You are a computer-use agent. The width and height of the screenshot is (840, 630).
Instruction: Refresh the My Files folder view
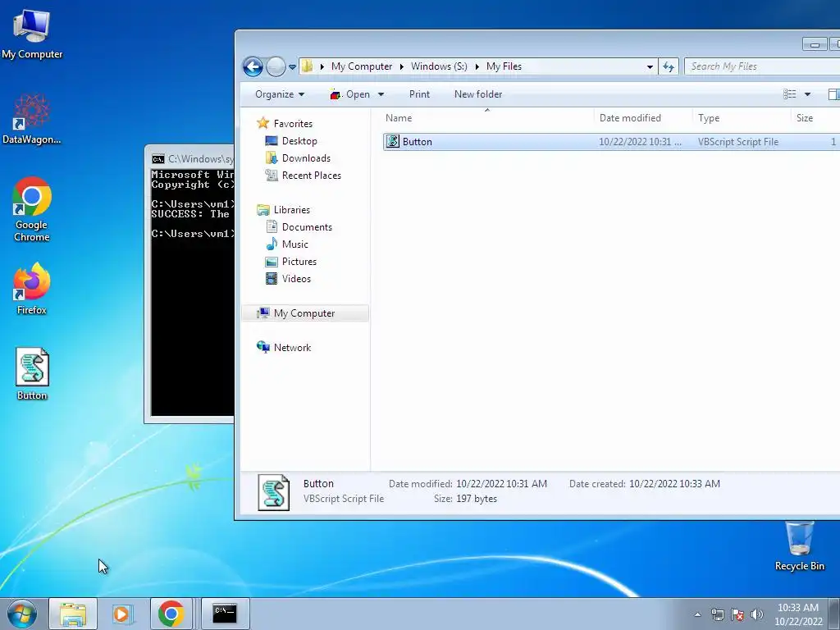[668, 67]
